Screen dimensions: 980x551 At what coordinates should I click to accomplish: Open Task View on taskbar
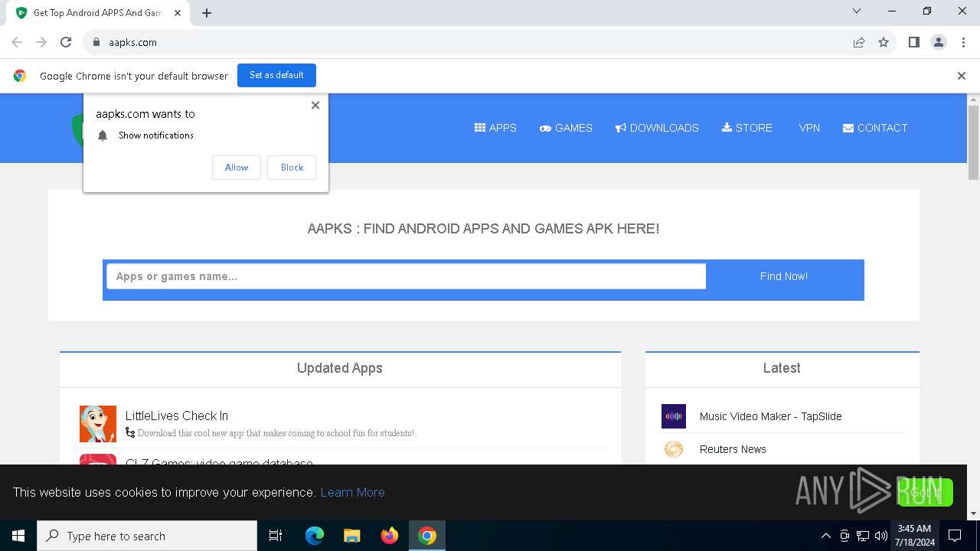pos(276,536)
